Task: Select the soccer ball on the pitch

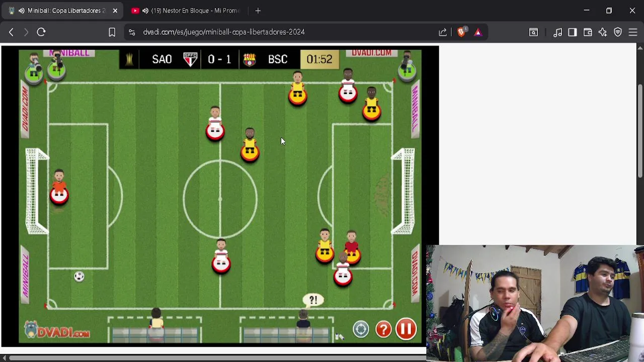Action: [x=79, y=277]
